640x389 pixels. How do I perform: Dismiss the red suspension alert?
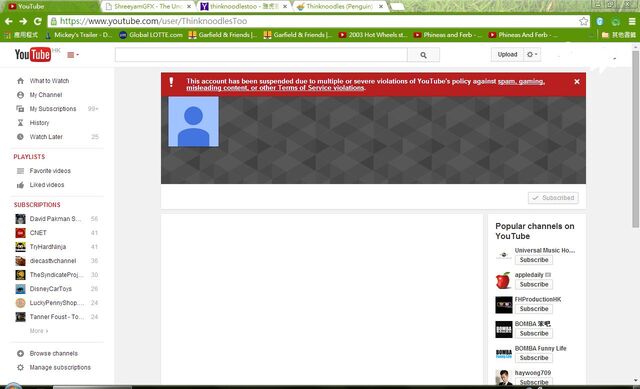pyautogui.click(x=577, y=82)
